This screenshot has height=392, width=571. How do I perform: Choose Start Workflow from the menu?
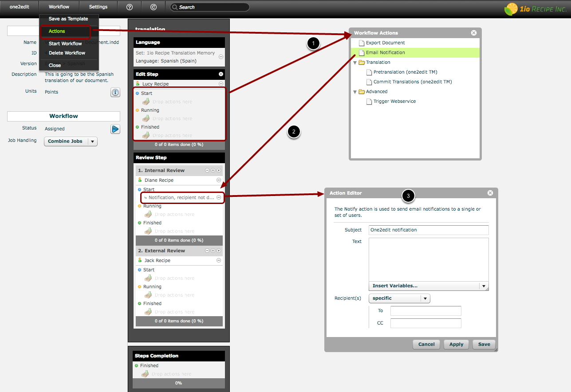(65, 43)
